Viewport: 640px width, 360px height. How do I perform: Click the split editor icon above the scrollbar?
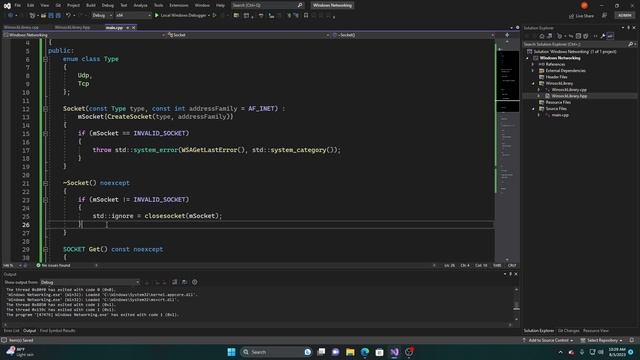click(x=507, y=35)
